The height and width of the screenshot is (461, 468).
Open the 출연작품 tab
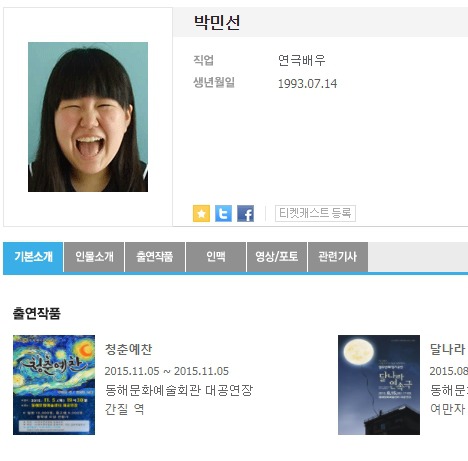(155, 257)
